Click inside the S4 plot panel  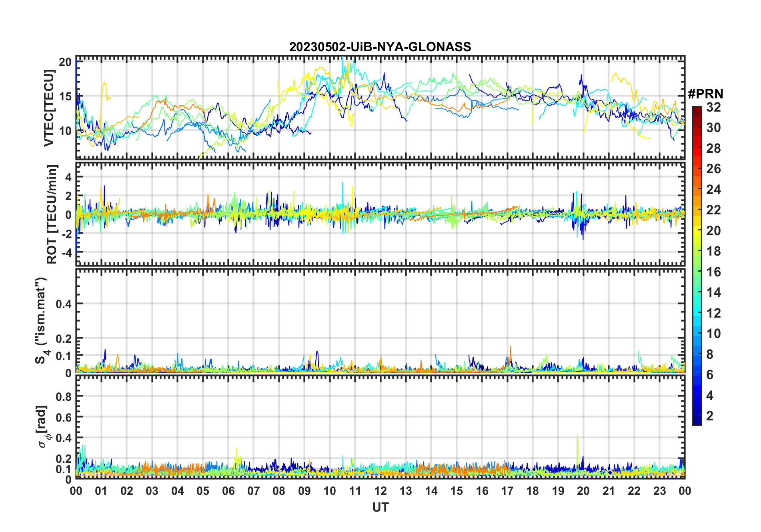point(380,320)
